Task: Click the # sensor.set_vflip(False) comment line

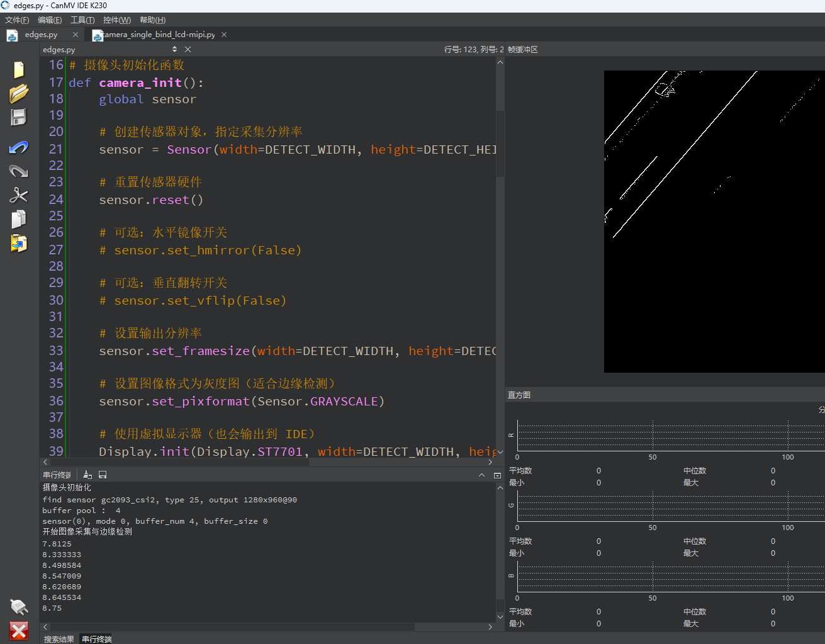Action: pos(193,300)
